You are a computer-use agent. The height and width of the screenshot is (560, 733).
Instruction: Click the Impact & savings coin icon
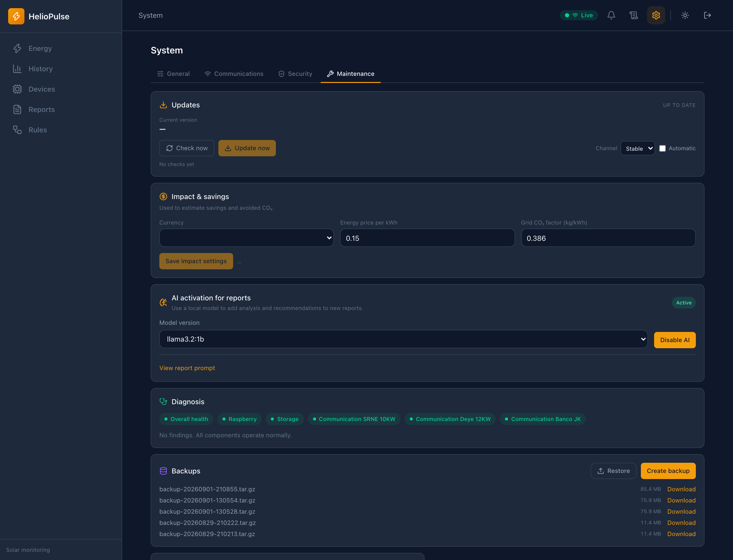163,197
